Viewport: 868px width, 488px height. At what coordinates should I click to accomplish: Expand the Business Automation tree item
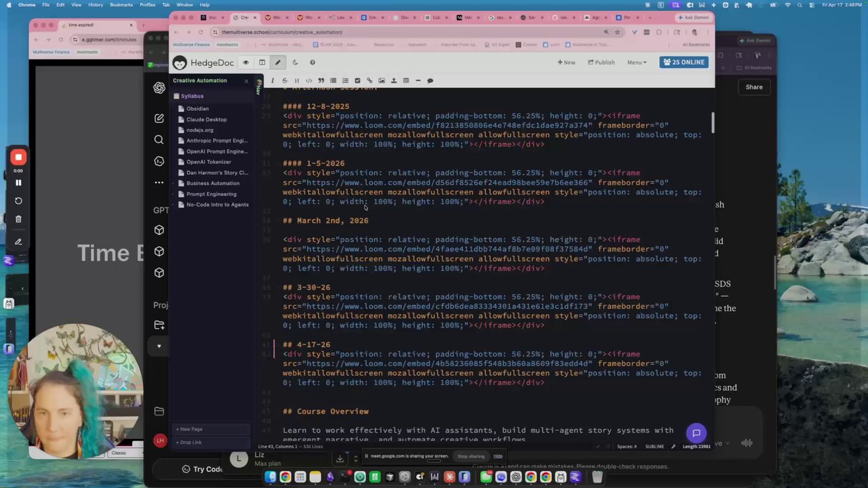point(212,183)
